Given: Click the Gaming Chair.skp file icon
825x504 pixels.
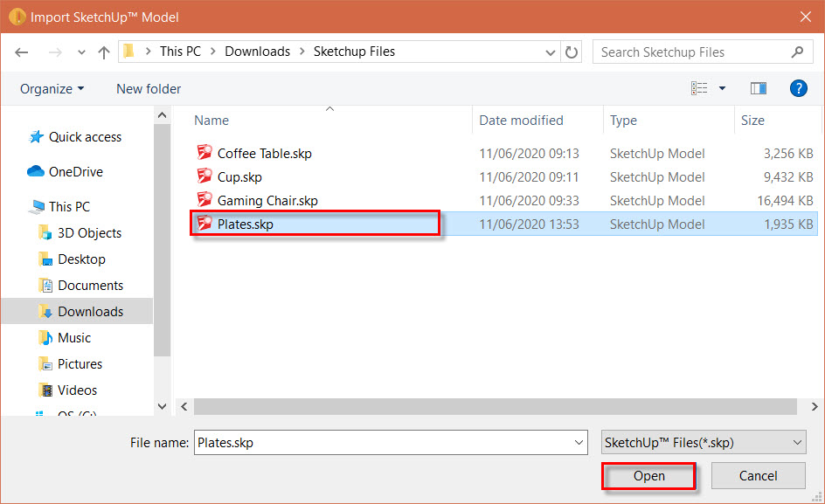Looking at the screenshot, I should pyautogui.click(x=205, y=200).
